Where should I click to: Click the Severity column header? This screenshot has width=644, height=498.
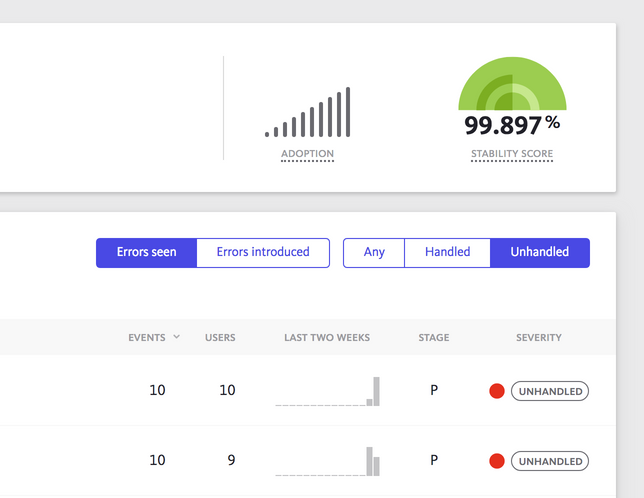[539, 338]
